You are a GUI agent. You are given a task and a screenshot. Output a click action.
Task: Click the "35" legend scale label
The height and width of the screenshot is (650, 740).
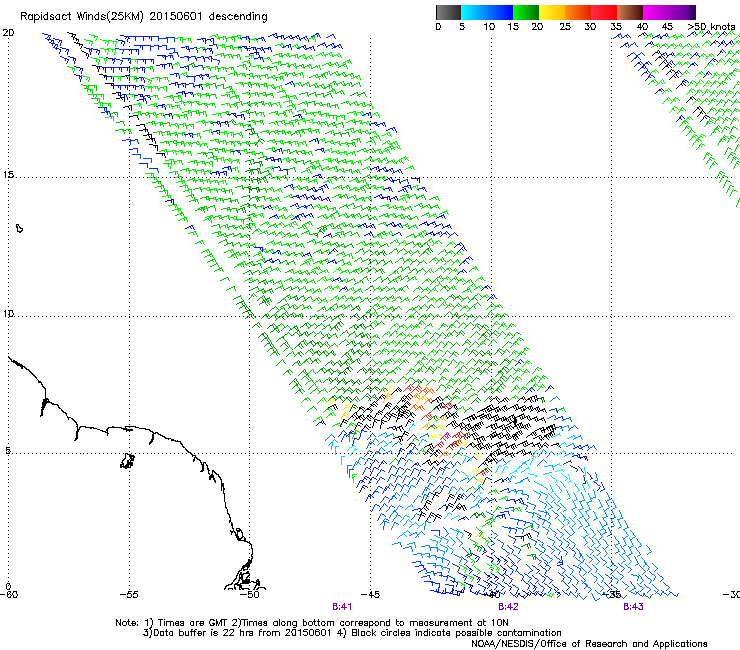(616, 26)
